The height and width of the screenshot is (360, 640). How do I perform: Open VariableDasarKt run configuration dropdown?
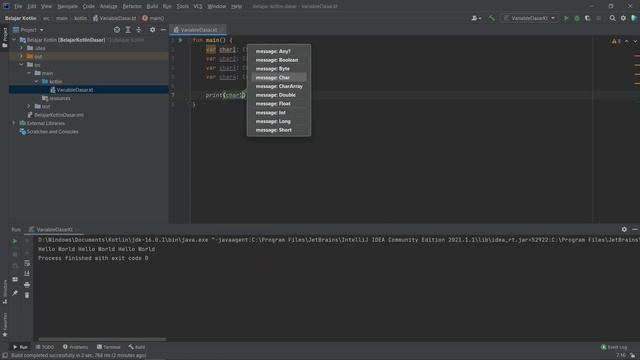(530, 18)
